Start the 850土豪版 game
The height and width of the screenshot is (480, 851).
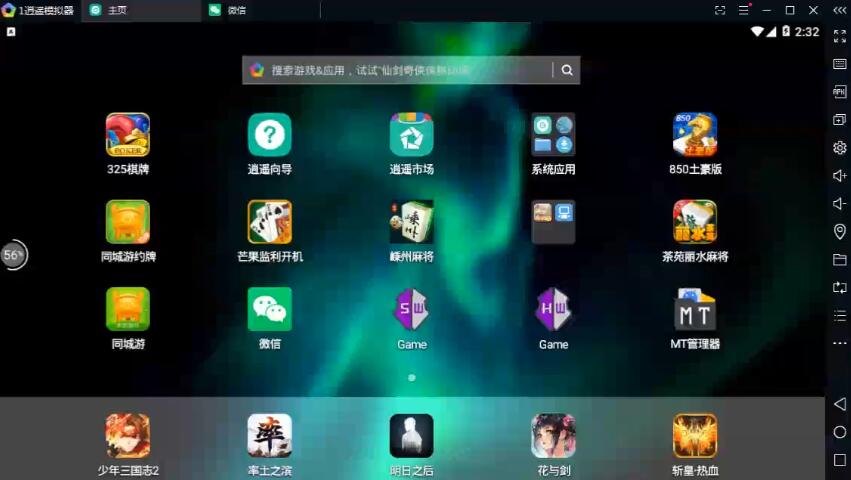[694, 135]
